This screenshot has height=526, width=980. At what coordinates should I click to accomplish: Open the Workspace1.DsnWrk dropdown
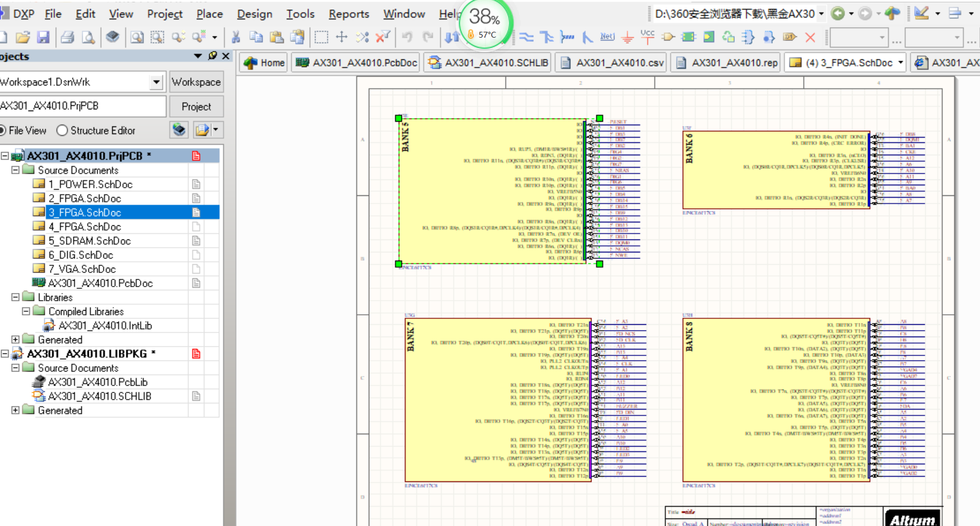point(156,82)
